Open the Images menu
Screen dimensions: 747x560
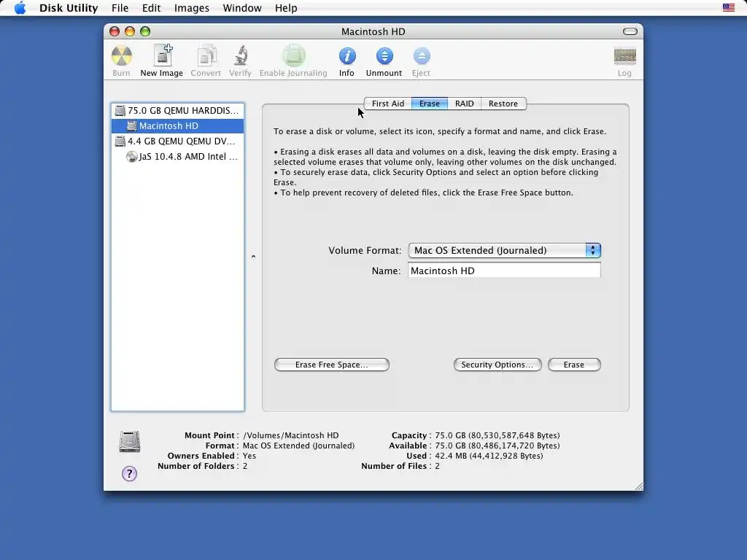[x=192, y=7]
